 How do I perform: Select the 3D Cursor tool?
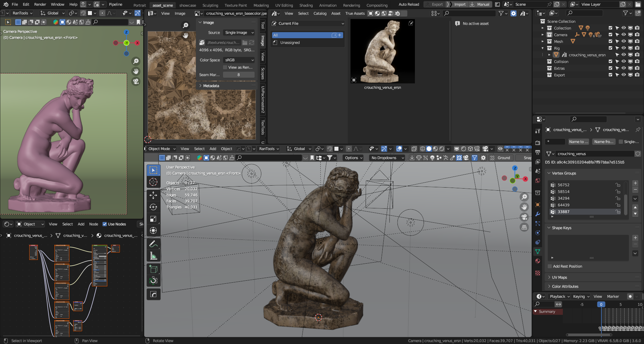153,182
